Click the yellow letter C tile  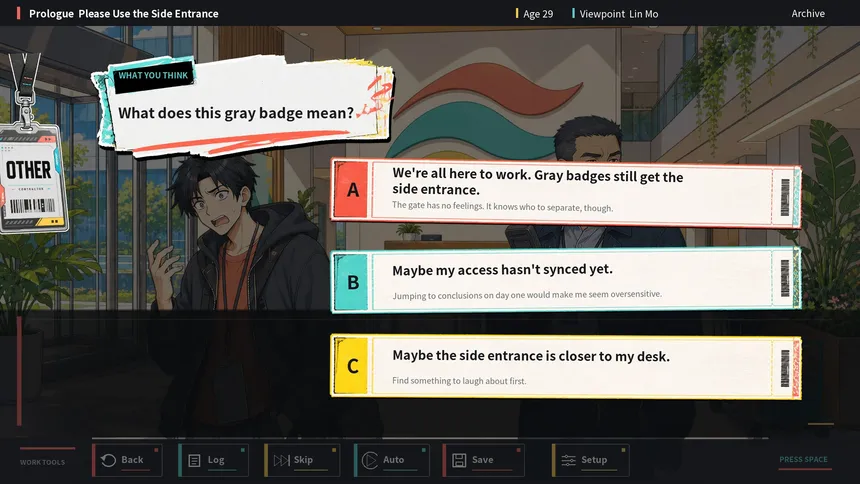click(352, 366)
